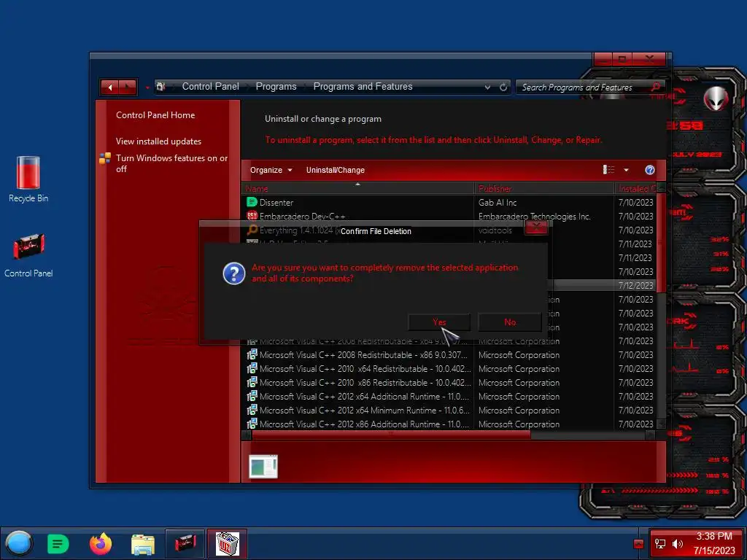Sort by the Publisher column header

pyautogui.click(x=544, y=189)
